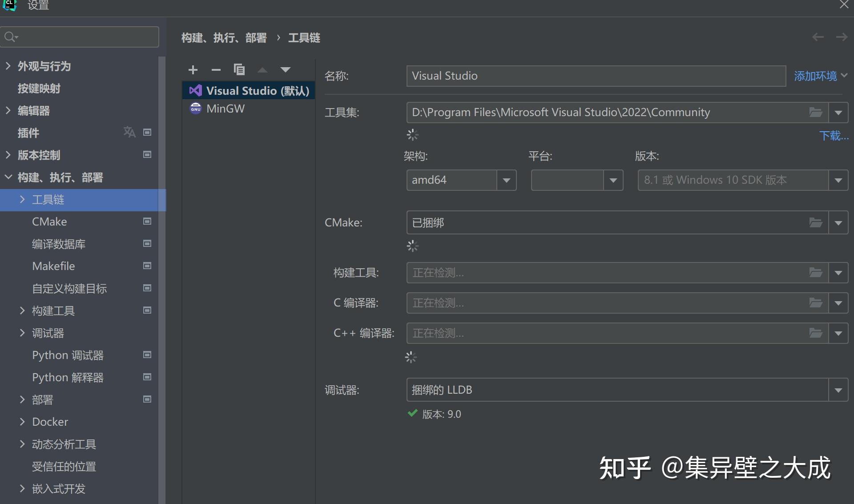
Task: Open C 编译器 dropdown arrow
Action: [838, 303]
